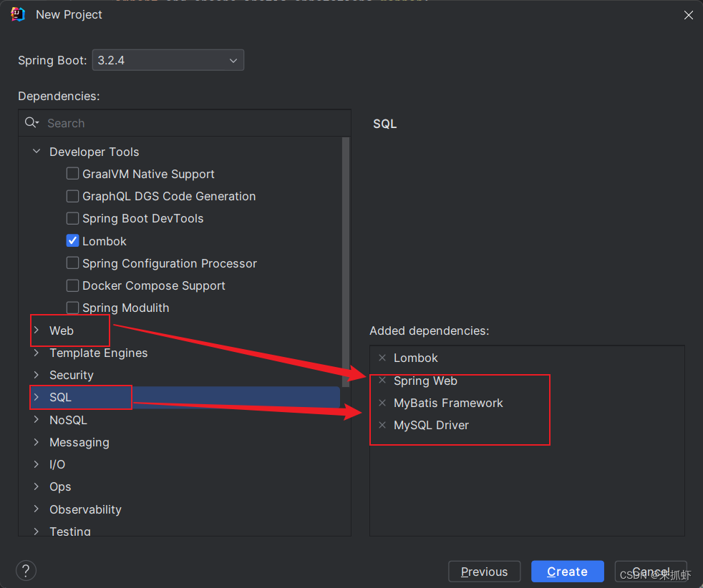
Task: Remove MyBatis Framework dependency
Action: coord(382,403)
